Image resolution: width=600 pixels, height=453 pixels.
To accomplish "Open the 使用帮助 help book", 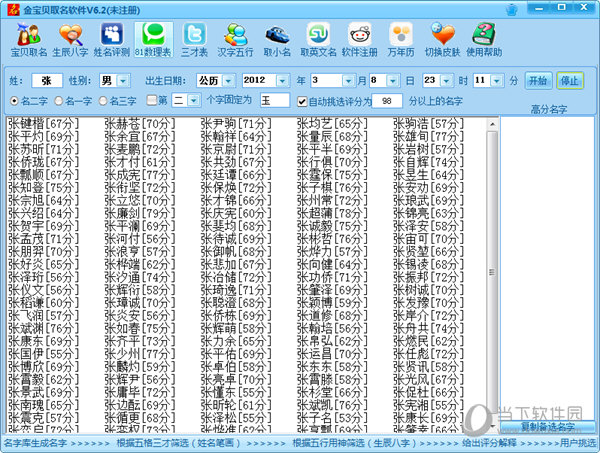I will click(484, 40).
